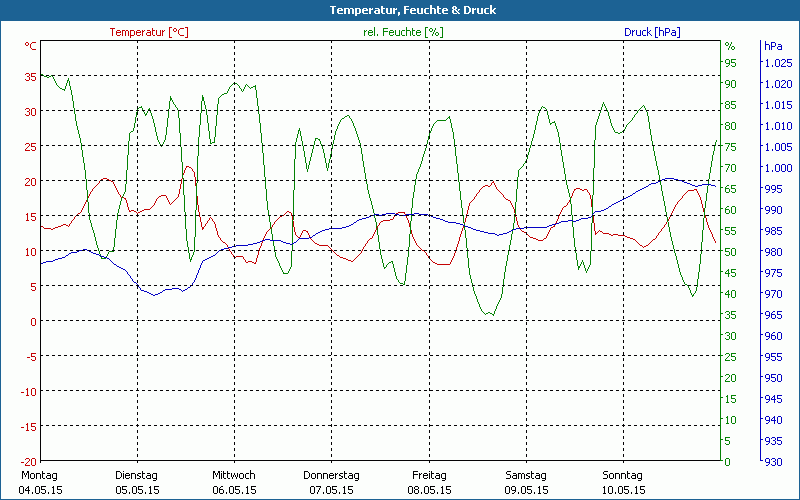Viewport: 800px width, 500px height.
Task: Click the pressure axis value '960'
Action: (773, 336)
